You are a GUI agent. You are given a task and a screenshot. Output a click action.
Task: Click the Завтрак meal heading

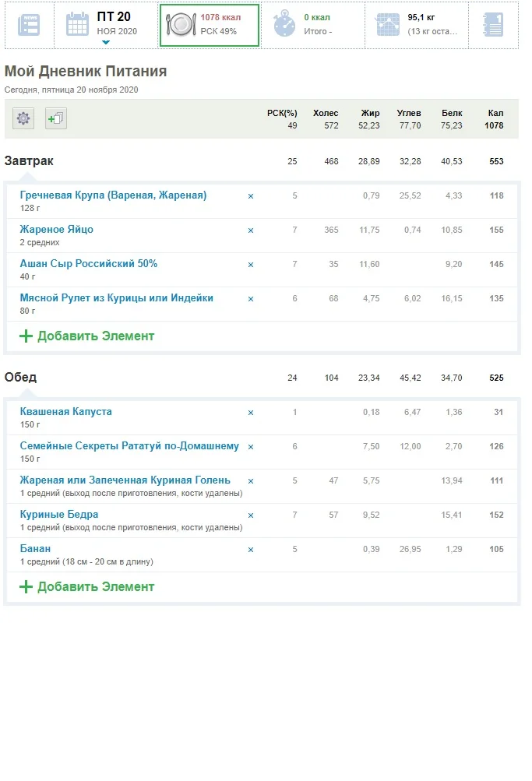tap(29, 161)
